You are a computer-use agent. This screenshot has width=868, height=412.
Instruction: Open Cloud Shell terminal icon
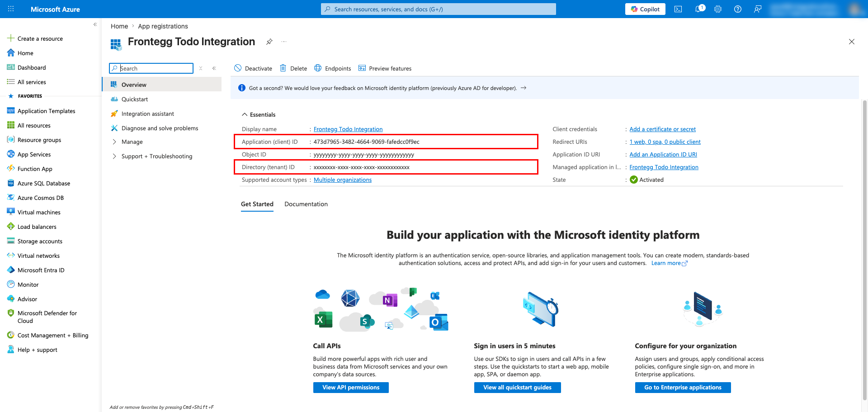click(x=678, y=9)
